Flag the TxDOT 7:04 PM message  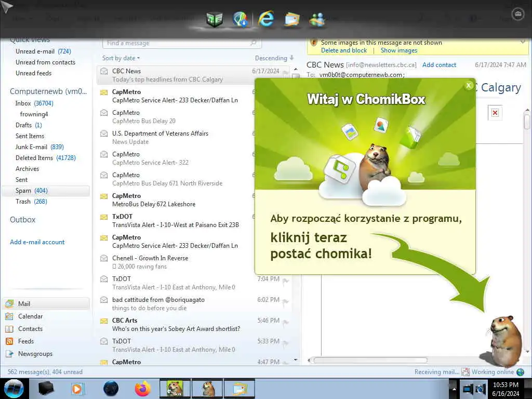tap(286, 281)
